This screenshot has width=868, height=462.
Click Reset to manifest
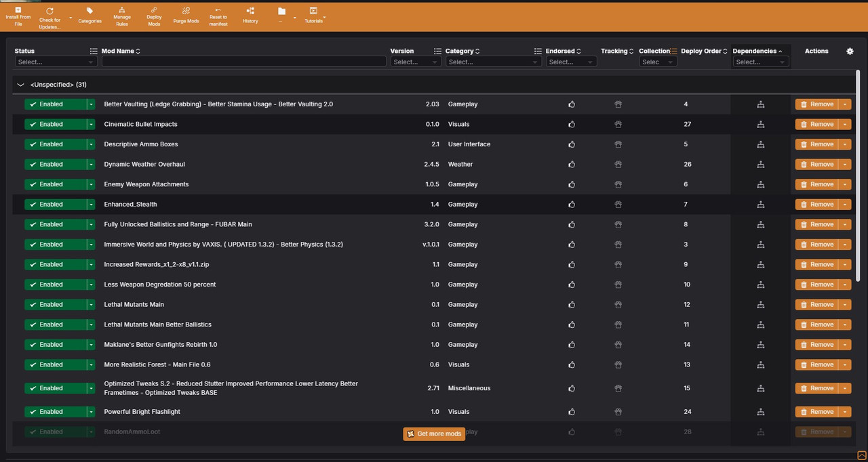pos(218,15)
